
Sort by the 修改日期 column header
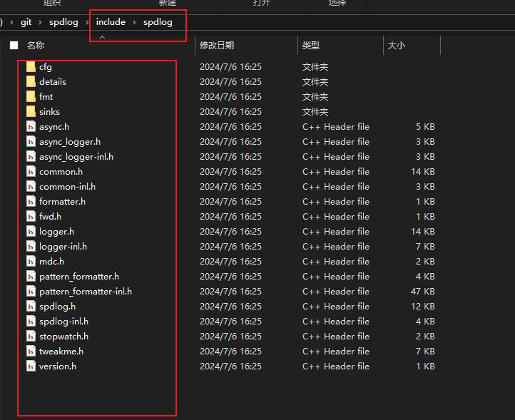pyautogui.click(x=217, y=46)
